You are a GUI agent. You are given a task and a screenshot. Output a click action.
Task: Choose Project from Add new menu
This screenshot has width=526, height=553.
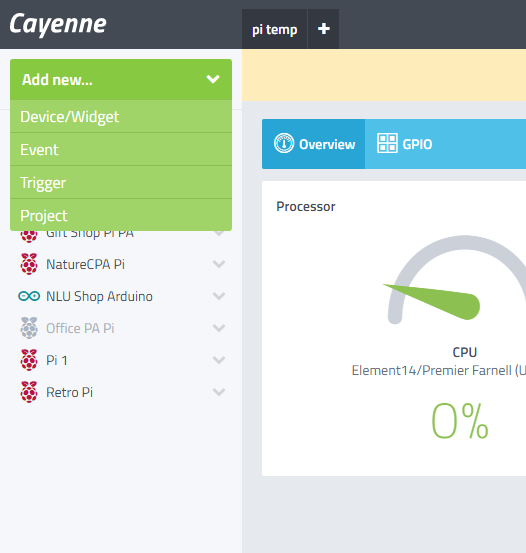(121, 215)
